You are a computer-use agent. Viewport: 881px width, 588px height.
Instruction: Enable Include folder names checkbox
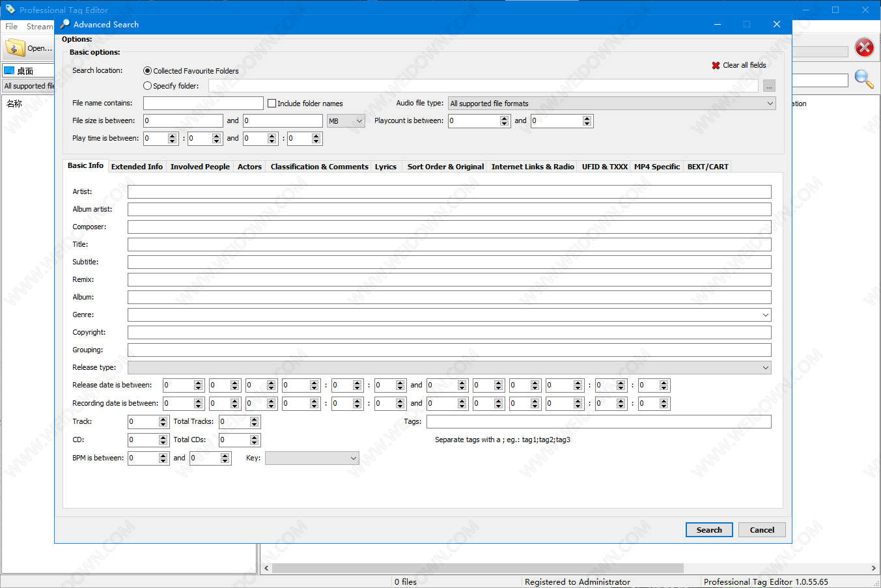[x=272, y=104]
